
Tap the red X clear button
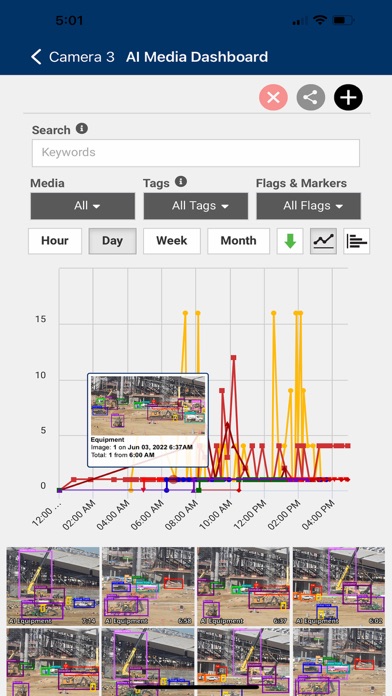point(273,97)
